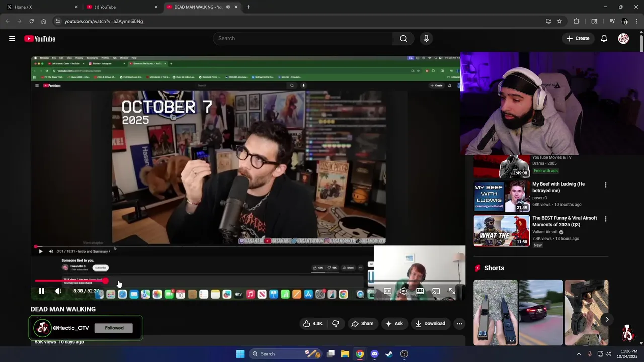The height and width of the screenshot is (362, 644).
Task: Toggle closed captions on the player
Action: (388, 291)
